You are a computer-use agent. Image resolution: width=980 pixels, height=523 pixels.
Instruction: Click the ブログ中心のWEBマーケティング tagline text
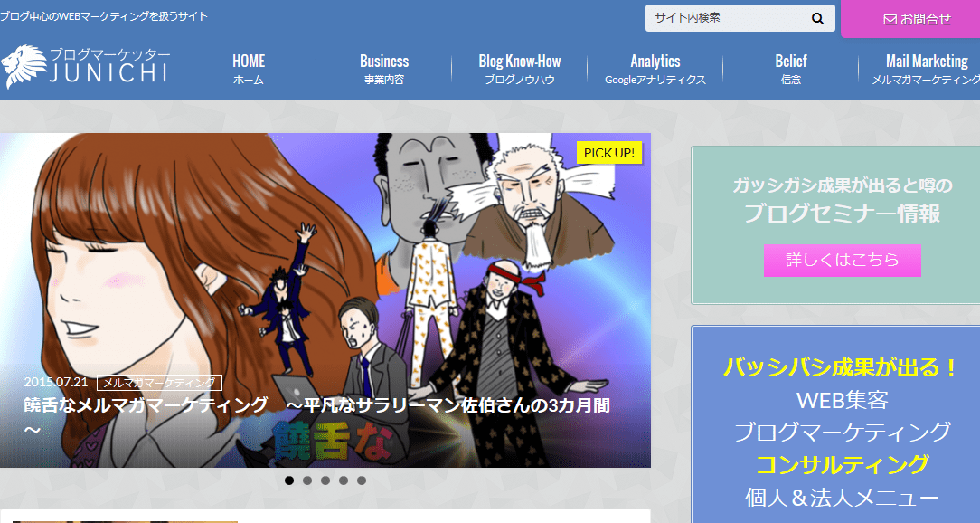click(x=104, y=16)
